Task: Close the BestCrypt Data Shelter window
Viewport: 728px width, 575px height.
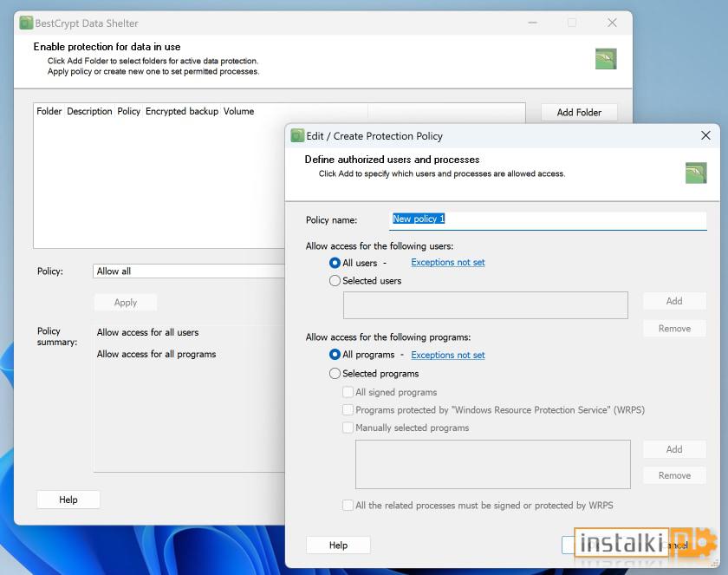Action: coord(613,23)
